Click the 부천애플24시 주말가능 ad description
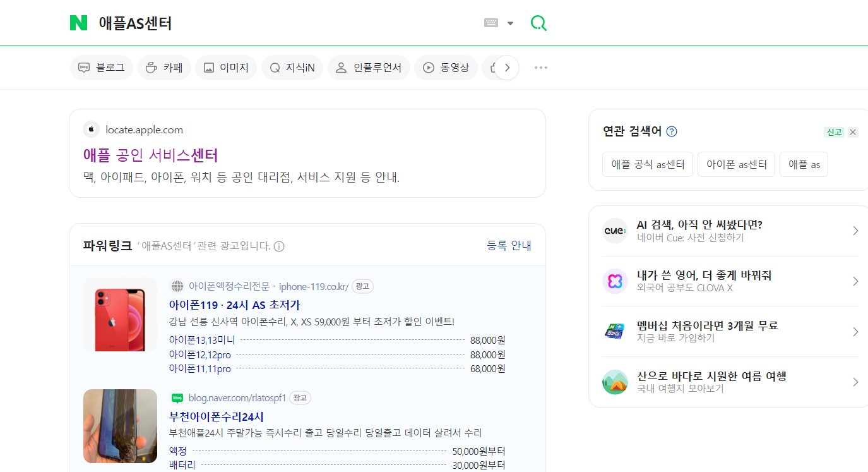 [x=326, y=433]
